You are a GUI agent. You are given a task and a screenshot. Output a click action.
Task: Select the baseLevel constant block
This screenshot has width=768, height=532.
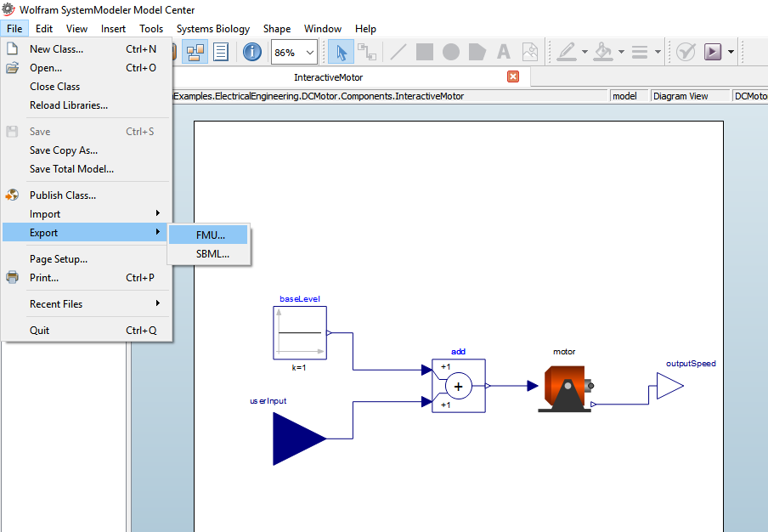coord(300,333)
